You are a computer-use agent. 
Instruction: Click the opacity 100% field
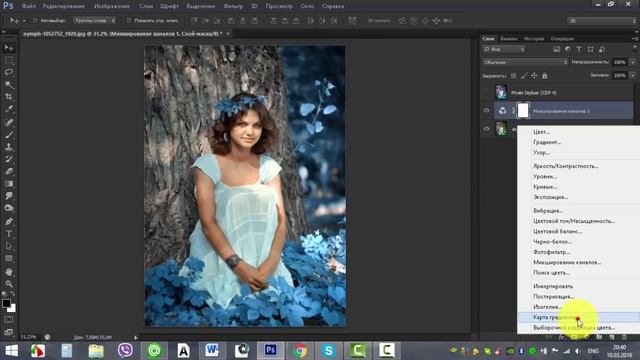620,62
